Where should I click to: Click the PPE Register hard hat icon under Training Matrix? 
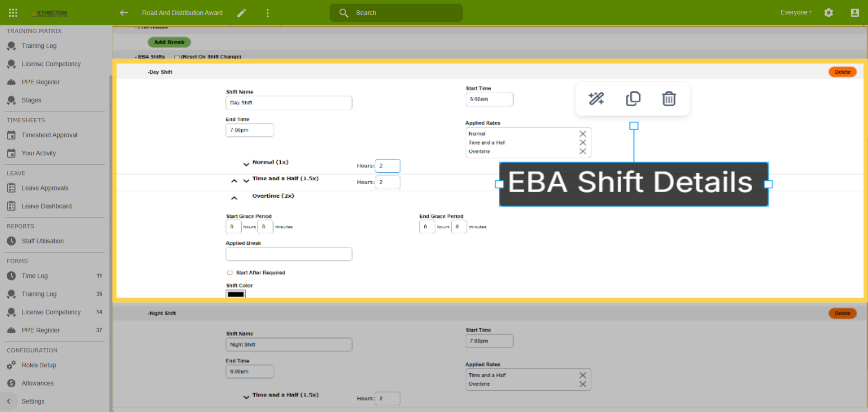(x=12, y=82)
